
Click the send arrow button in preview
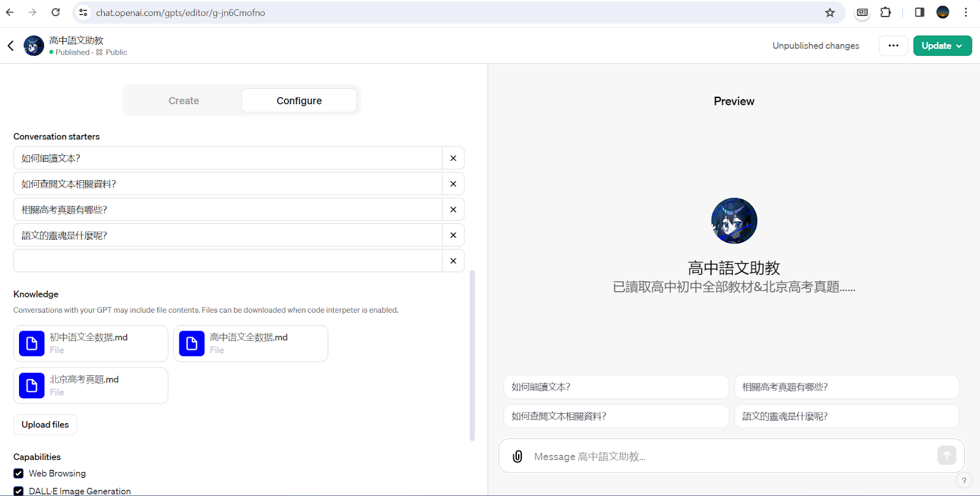[946, 455]
